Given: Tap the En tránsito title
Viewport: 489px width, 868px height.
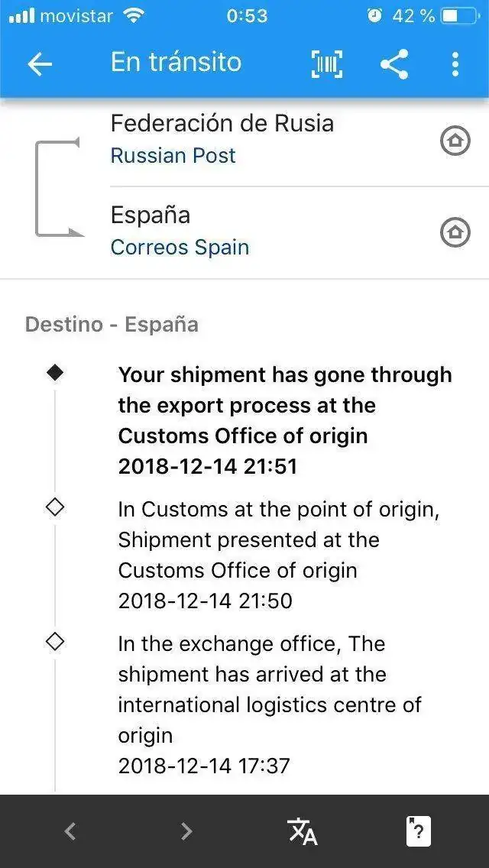Looking at the screenshot, I should (176, 61).
